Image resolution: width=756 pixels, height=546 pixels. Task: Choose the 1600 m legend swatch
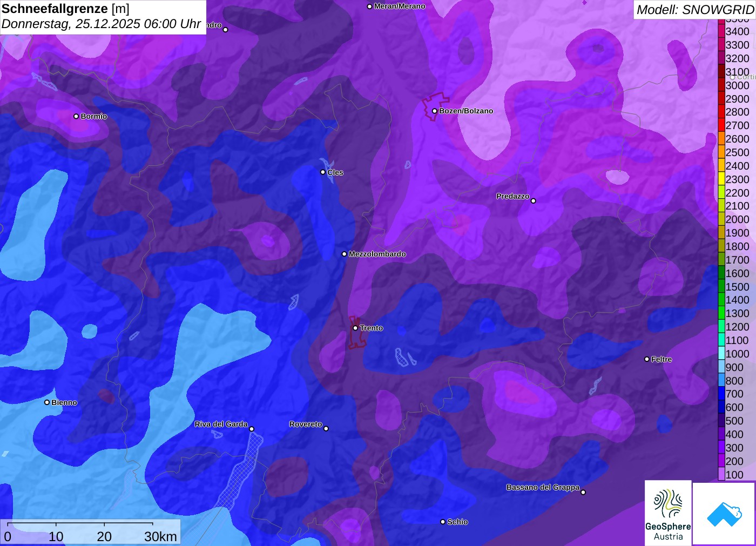721,273
